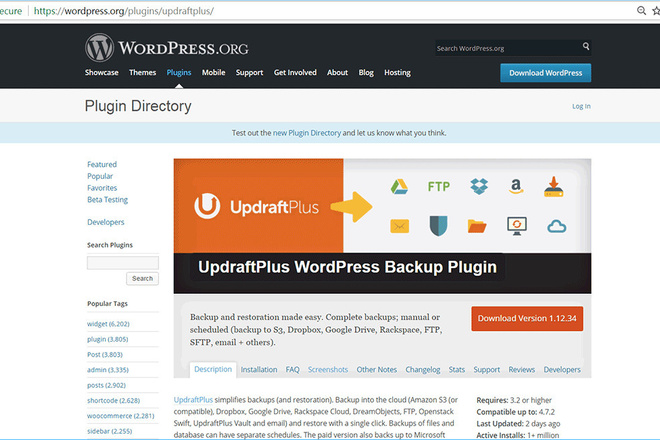Click the UpdraftPlus circular logo
Screen dimensions: 660x440
pos(207,206)
